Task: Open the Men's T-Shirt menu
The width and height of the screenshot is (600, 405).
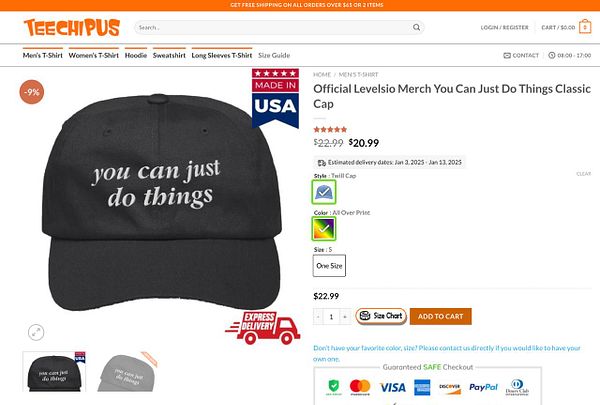Action: 42,55
